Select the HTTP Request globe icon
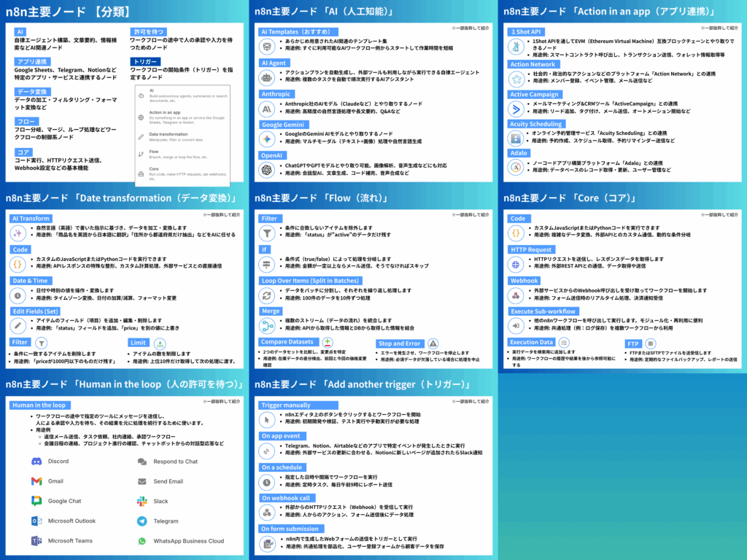Viewport: 747px width, 560px height. coord(516,264)
